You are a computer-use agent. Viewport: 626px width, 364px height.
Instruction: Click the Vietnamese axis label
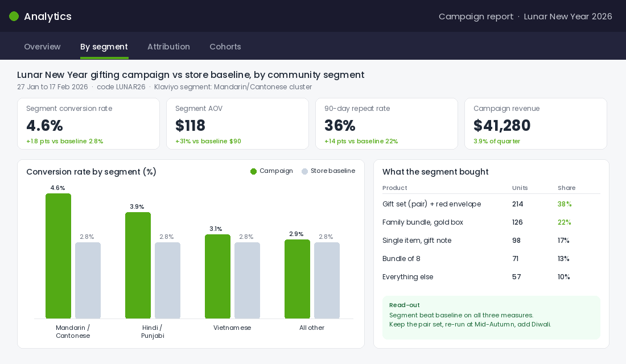tap(232, 328)
